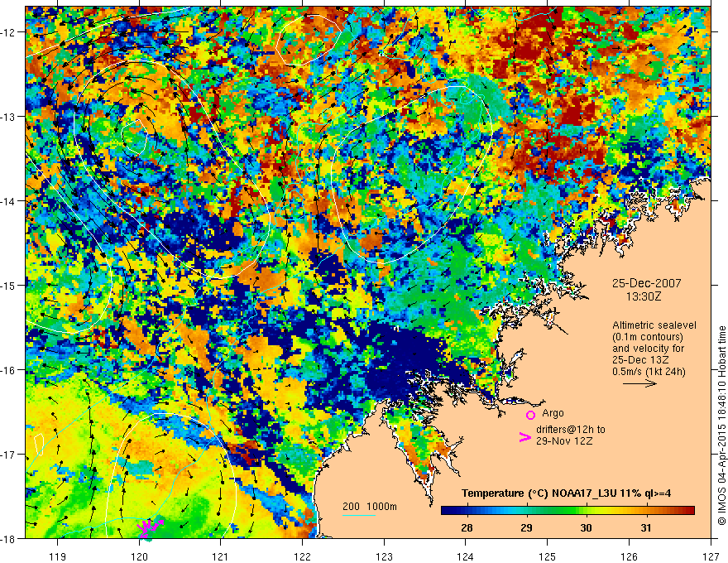Click the '123' longitude axis label
The image size is (728, 563).
click(384, 556)
